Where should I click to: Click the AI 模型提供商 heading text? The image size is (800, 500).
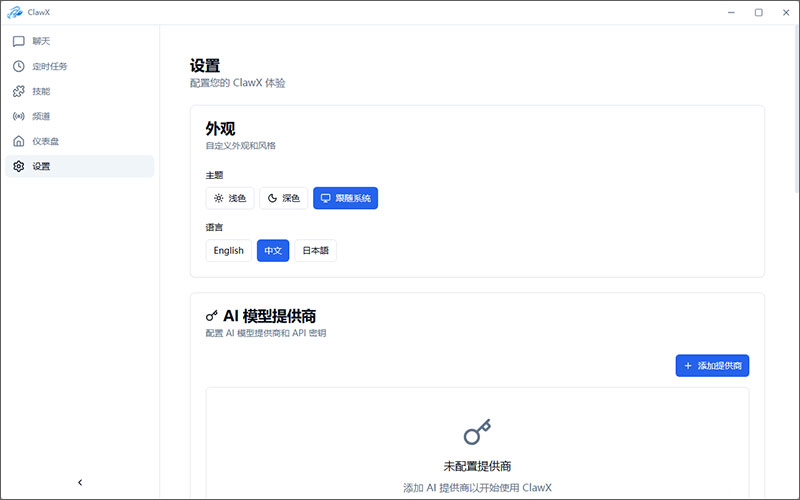tap(269, 316)
